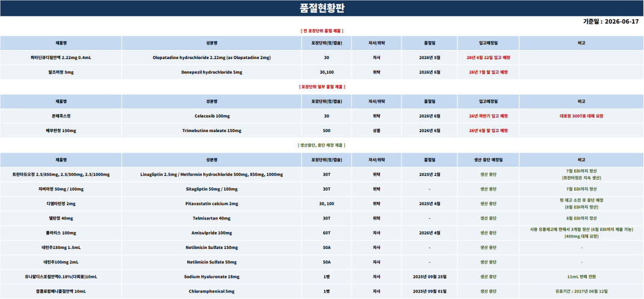644x299 pixels.
Task: Click the '26년 7월 말 입고 예정' restock cell
Action: click(488, 72)
